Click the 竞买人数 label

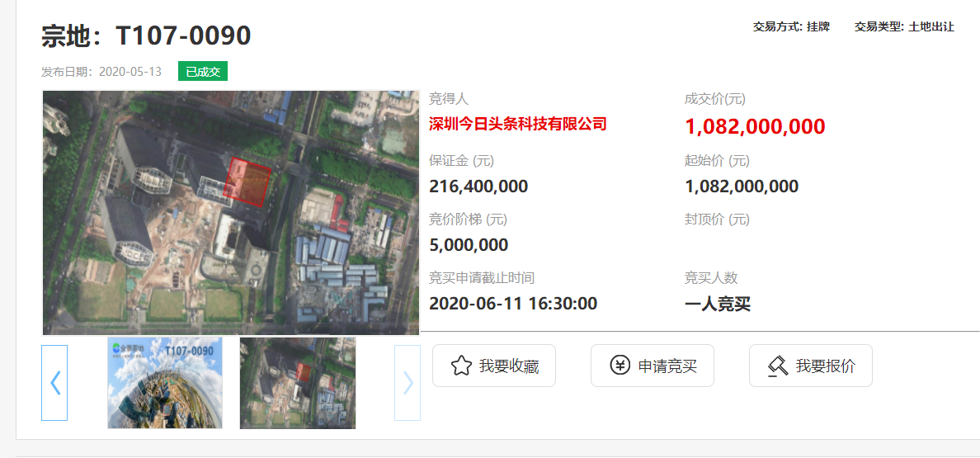711,278
